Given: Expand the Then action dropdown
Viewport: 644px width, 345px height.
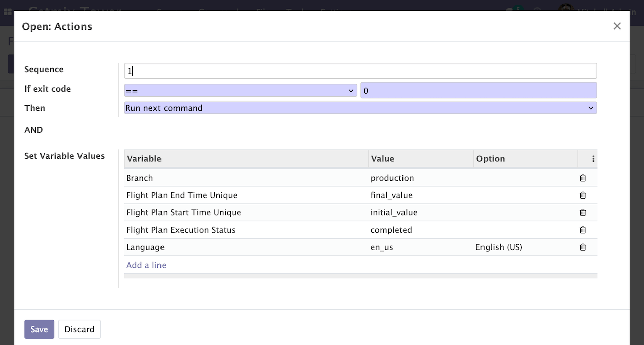Looking at the screenshot, I should (x=360, y=108).
